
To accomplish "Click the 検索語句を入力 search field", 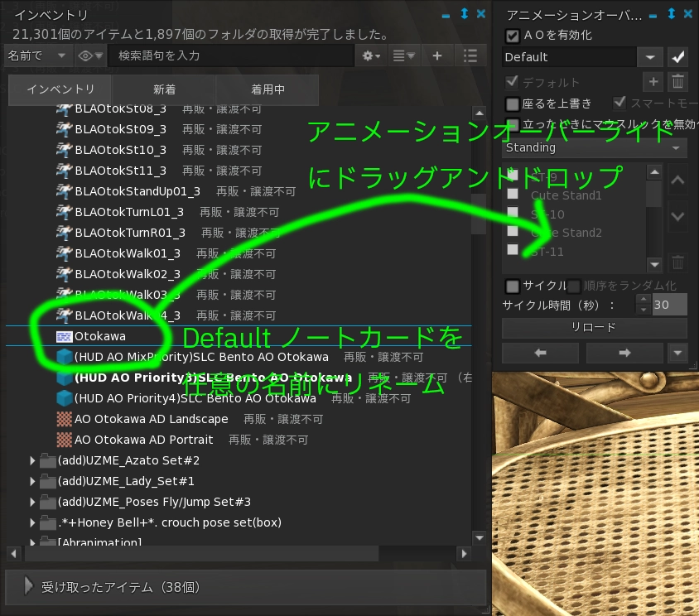I will [231, 55].
